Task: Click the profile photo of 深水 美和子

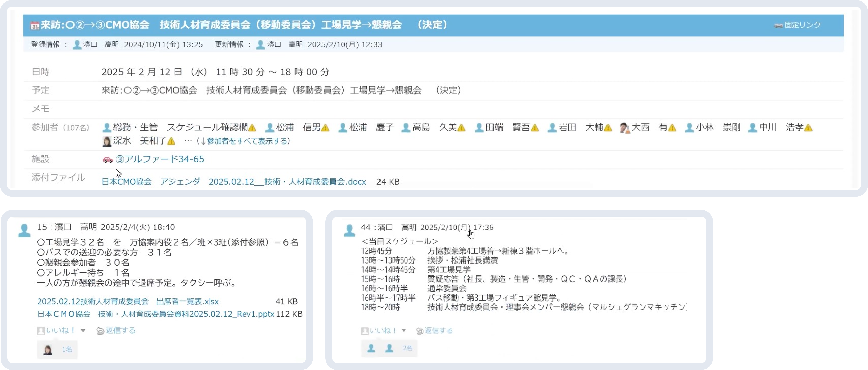Action: [x=107, y=142]
